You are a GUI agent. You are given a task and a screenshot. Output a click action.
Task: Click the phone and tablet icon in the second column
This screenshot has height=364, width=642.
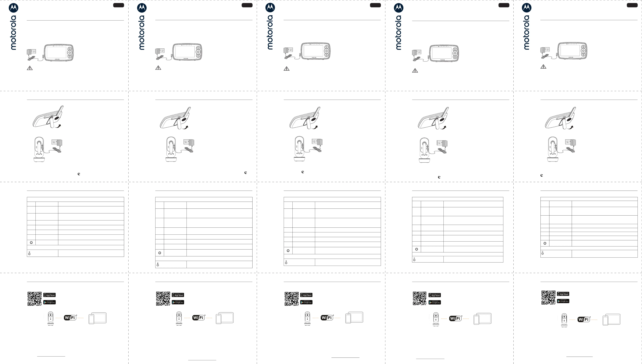(224, 318)
